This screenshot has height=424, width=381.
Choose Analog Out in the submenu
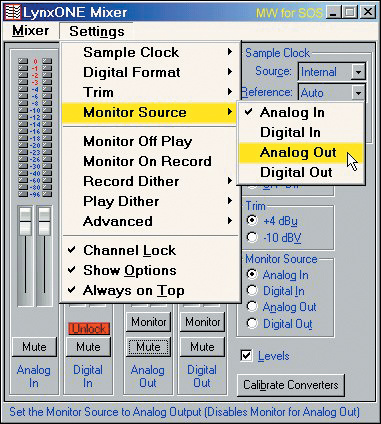coord(301,153)
